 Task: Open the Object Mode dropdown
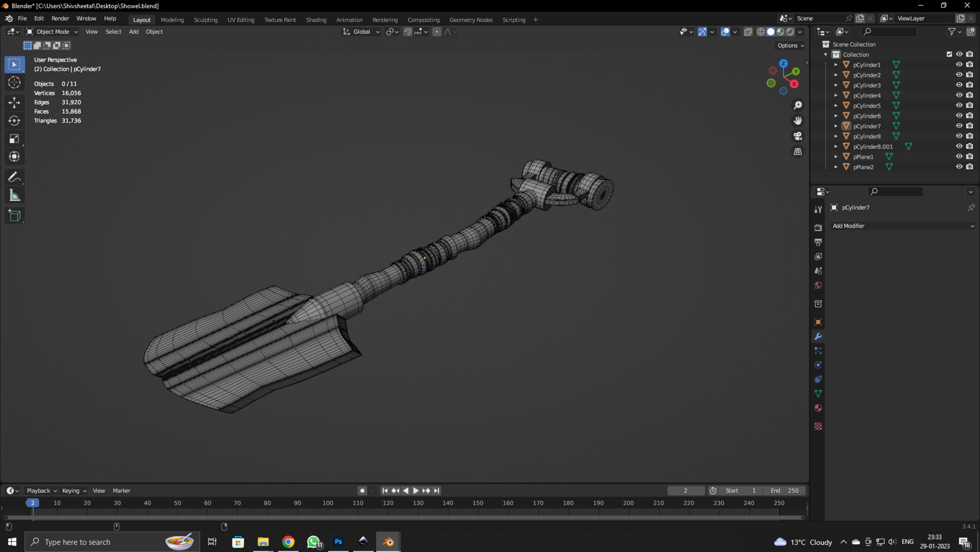tap(52, 32)
